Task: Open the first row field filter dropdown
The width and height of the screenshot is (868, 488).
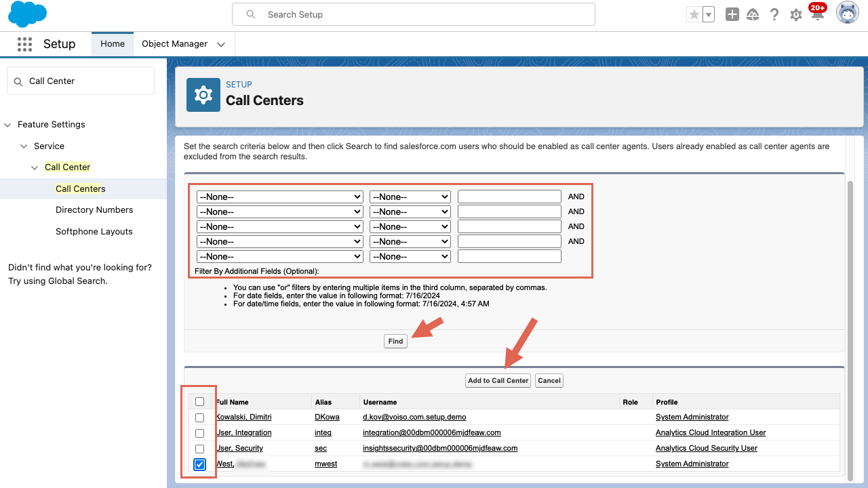Action: 280,197
